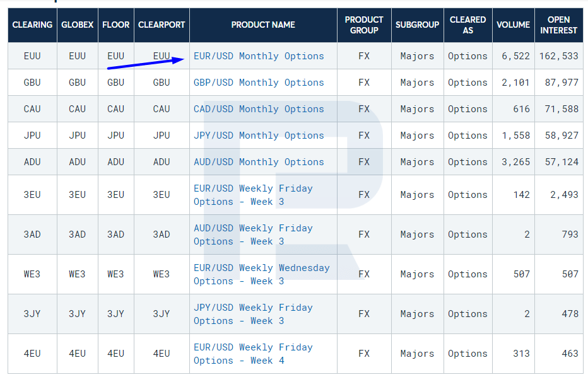Click Majors subgroup in 4EU row

click(x=418, y=354)
